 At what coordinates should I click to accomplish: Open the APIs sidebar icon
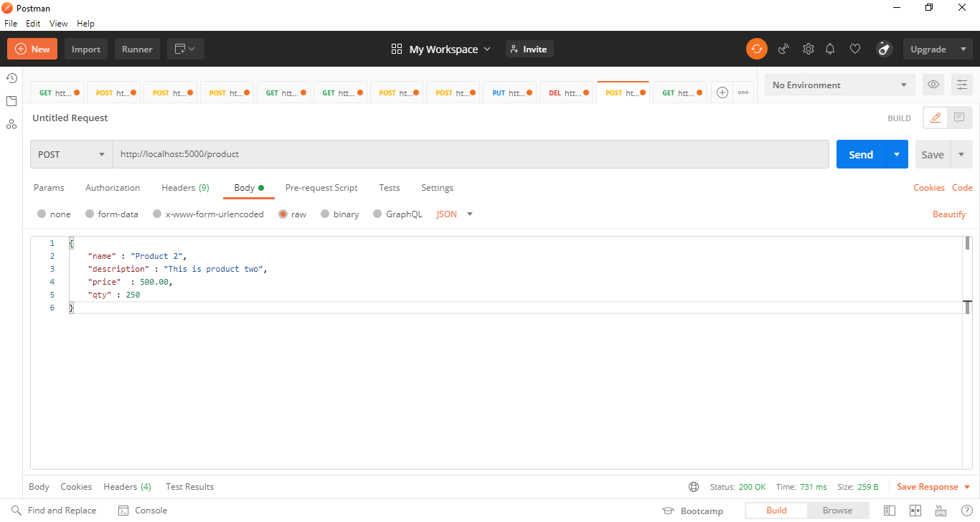(11, 124)
